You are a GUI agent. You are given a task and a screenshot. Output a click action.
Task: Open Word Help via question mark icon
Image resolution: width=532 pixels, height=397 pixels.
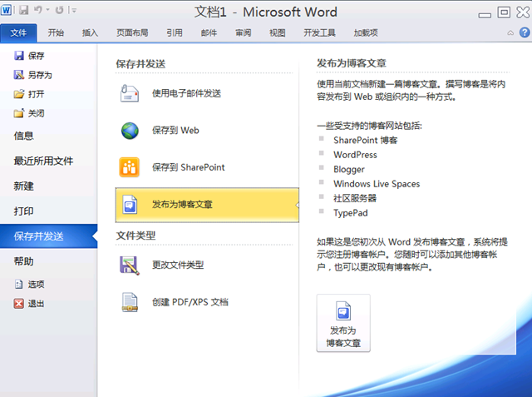click(x=525, y=32)
